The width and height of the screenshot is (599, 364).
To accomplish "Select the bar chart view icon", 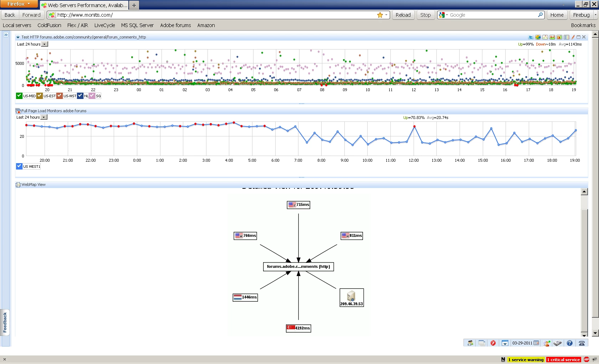I will (559, 37).
